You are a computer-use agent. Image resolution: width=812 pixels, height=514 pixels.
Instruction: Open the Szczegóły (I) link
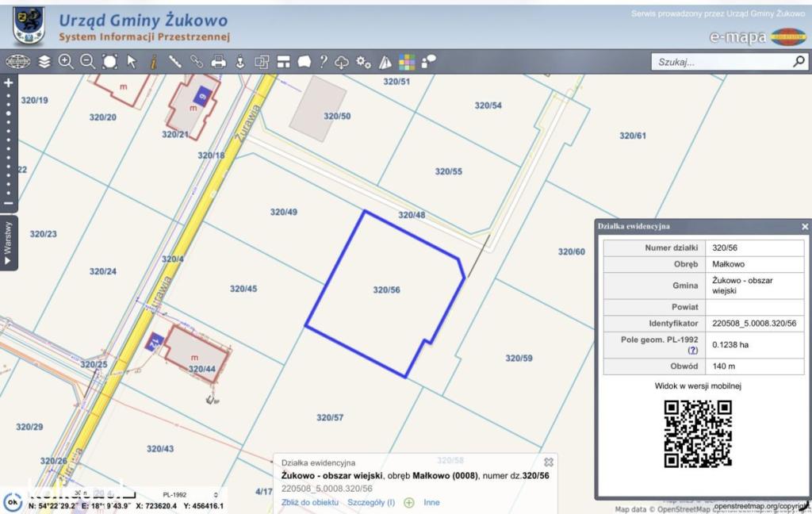click(371, 502)
